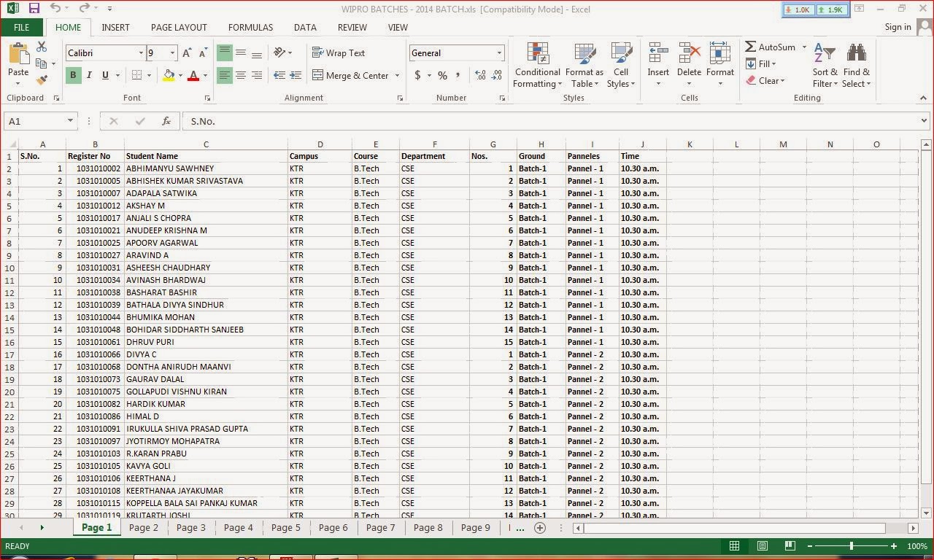
Task: Toggle Top Align for cell content
Action: point(225,52)
